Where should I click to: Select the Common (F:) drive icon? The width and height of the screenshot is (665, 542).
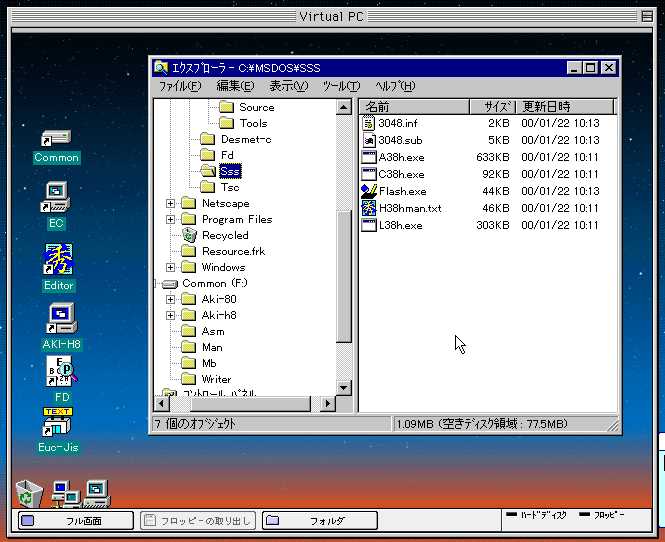(x=170, y=284)
